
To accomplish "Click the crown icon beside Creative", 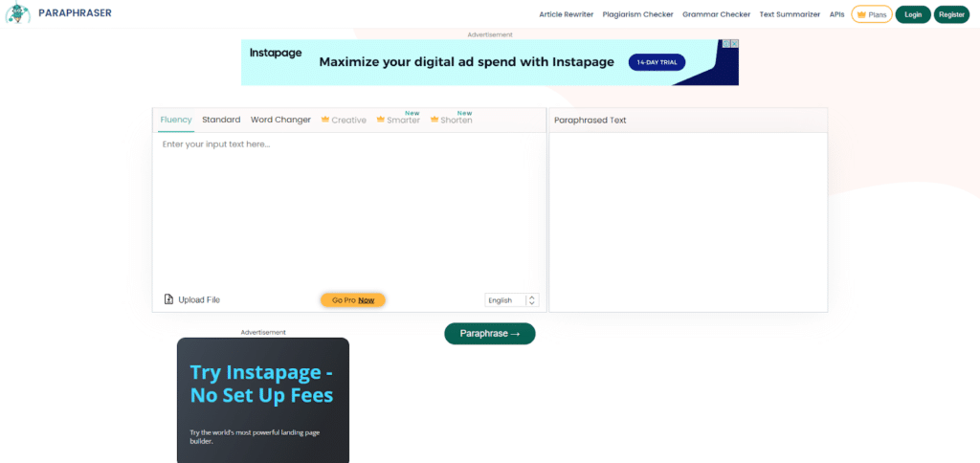I will pyautogui.click(x=325, y=120).
